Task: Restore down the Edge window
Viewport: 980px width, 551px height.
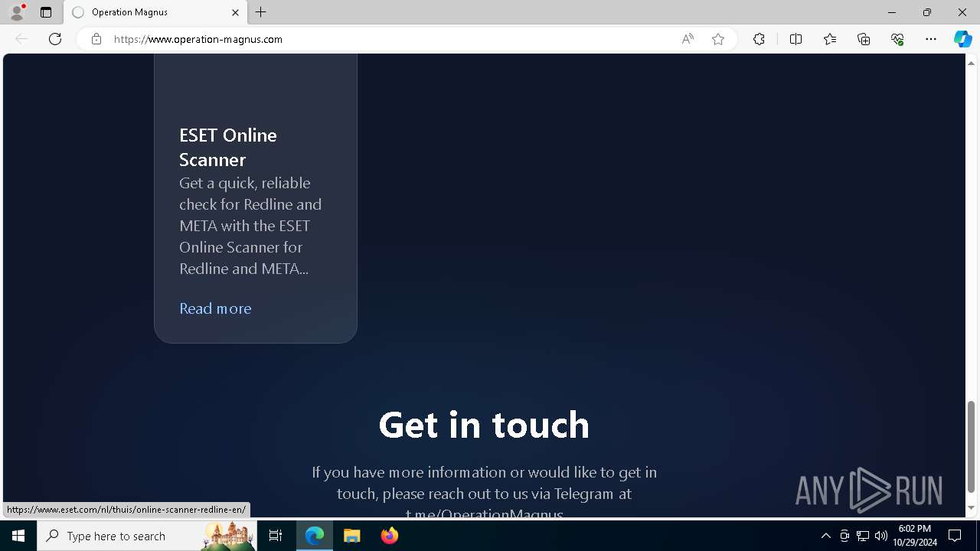Action: [926, 12]
